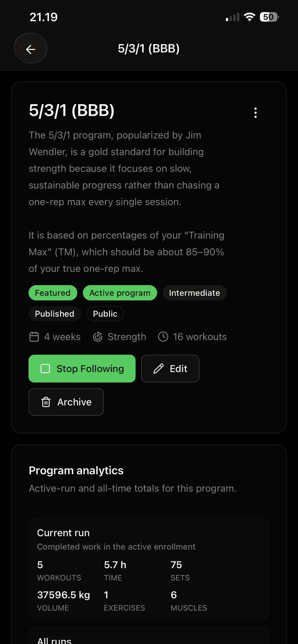Image resolution: width=298 pixels, height=644 pixels.
Task: Click the calendar icon beside 4 weeks
Action: coord(34,337)
